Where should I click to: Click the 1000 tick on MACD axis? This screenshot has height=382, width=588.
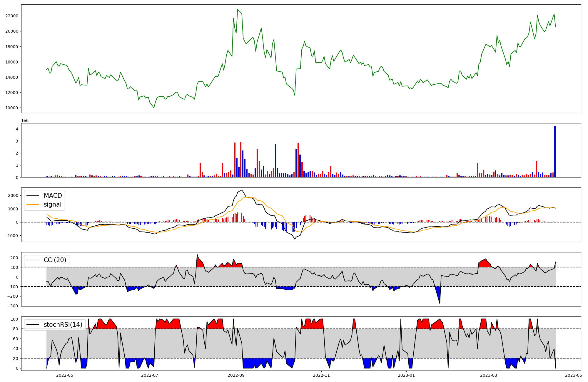[x=13, y=209]
